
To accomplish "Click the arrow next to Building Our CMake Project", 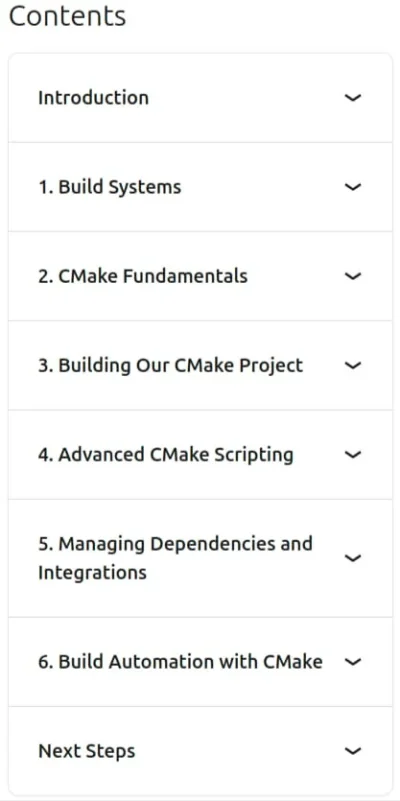I will [x=352, y=365].
